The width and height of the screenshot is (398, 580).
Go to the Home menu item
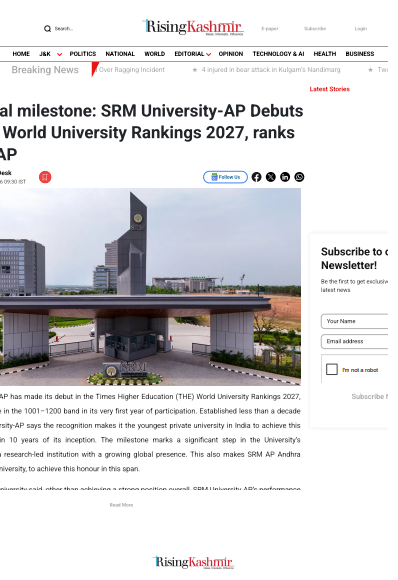(x=21, y=54)
